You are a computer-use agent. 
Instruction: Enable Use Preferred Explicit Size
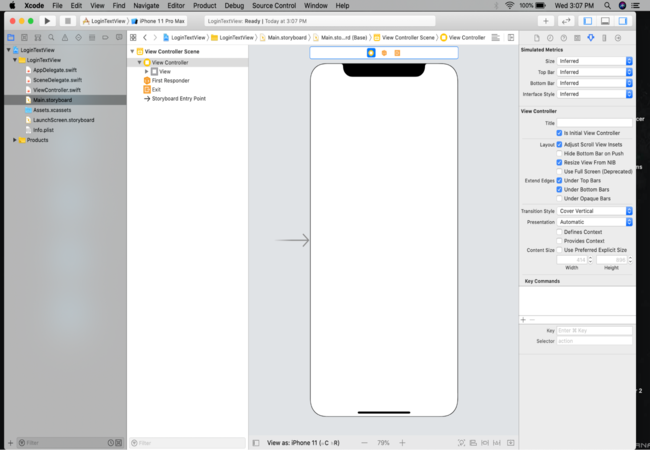point(559,250)
